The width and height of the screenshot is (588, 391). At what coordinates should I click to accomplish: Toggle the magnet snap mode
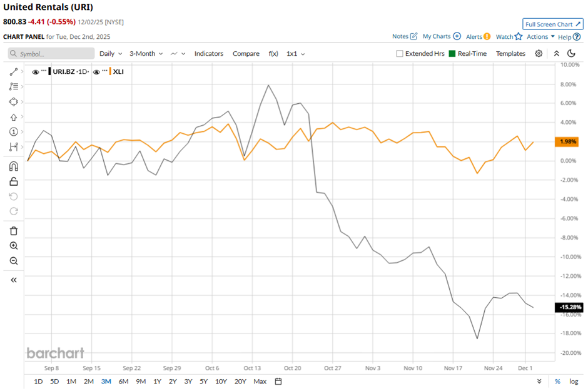point(14,166)
